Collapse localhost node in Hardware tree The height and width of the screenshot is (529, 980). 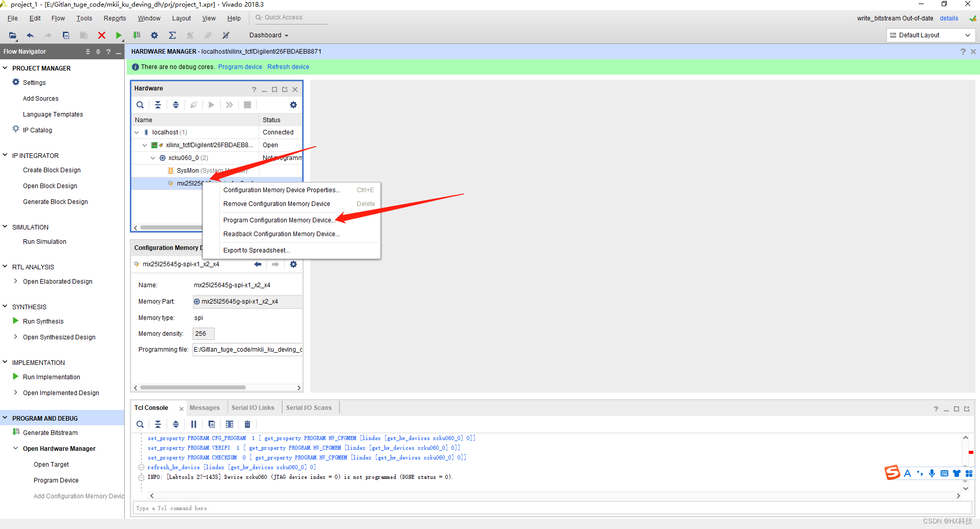(x=137, y=132)
